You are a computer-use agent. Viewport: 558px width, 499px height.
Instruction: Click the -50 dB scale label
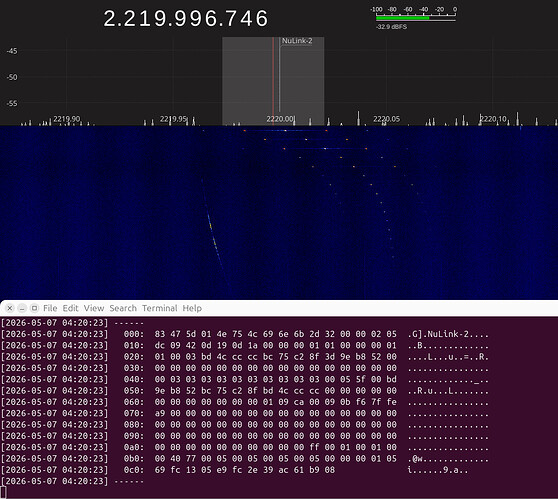pos(12,77)
